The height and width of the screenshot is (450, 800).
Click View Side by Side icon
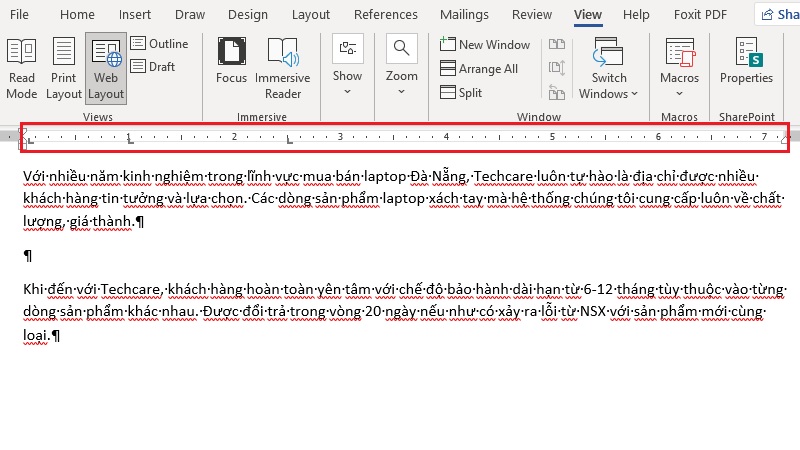[557, 44]
